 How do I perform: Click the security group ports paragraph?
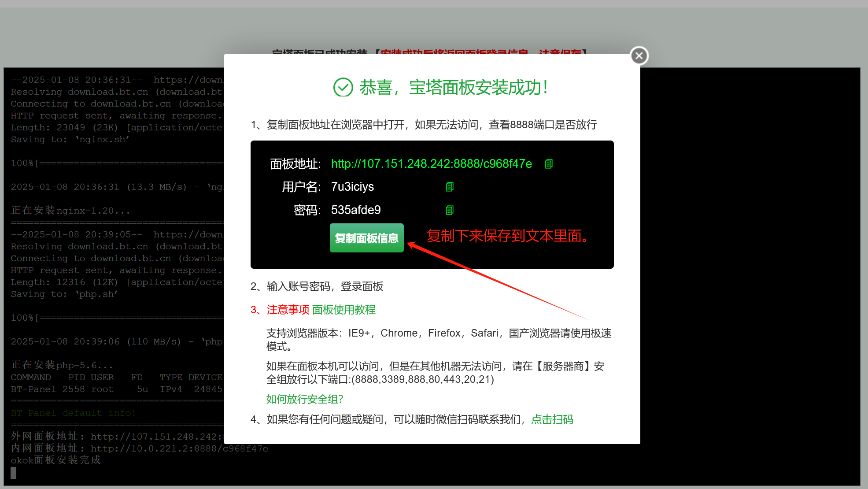pyautogui.click(x=436, y=373)
